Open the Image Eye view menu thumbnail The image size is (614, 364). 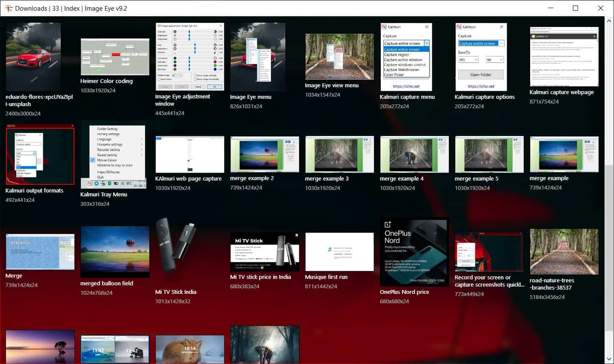[339, 57]
